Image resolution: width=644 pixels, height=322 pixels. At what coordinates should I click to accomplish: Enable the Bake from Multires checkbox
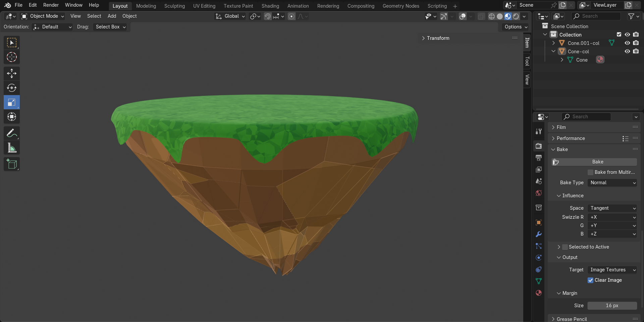pyautogui.click(x=591, y=172)
